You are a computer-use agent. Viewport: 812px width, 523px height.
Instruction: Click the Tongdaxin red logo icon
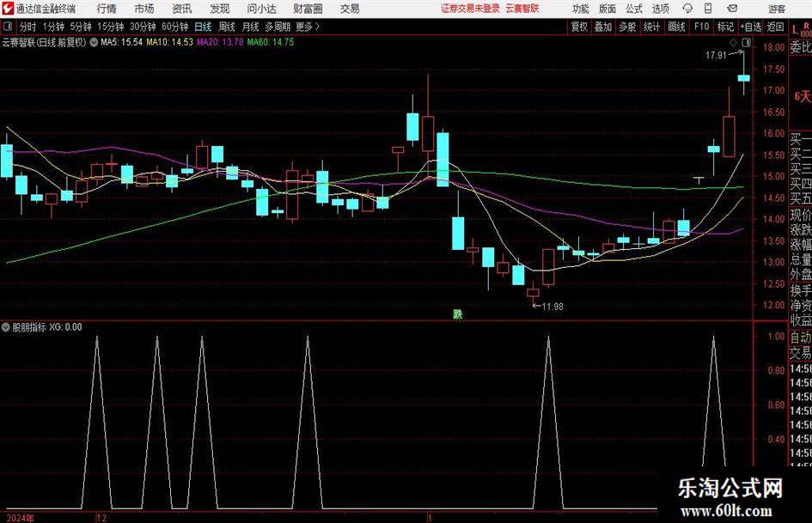[x=8, y=9]
